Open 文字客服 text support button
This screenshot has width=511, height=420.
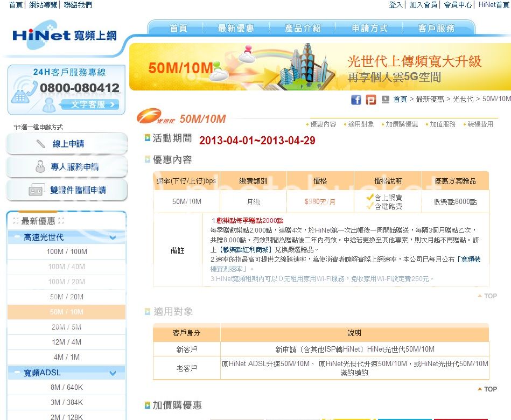[89, 104]
